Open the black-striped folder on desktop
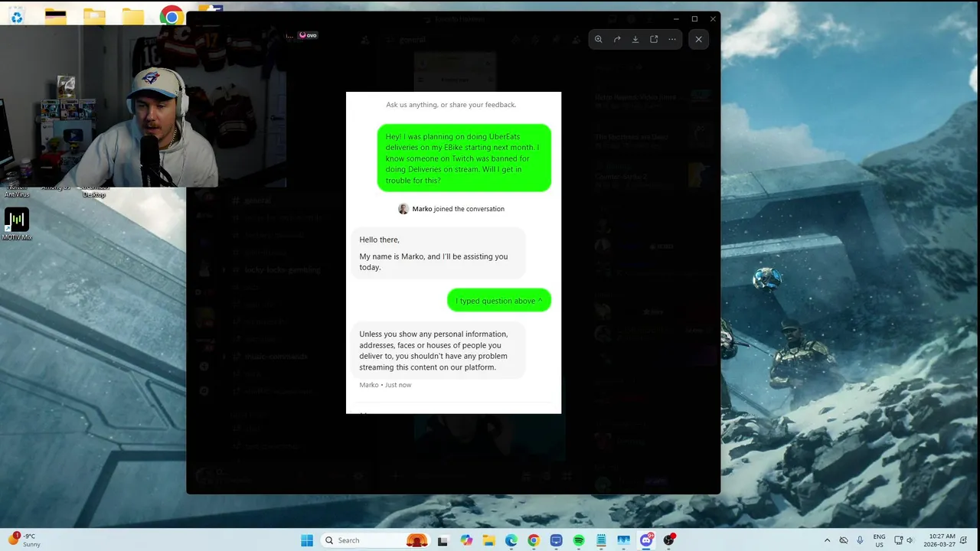 [55, 16]
